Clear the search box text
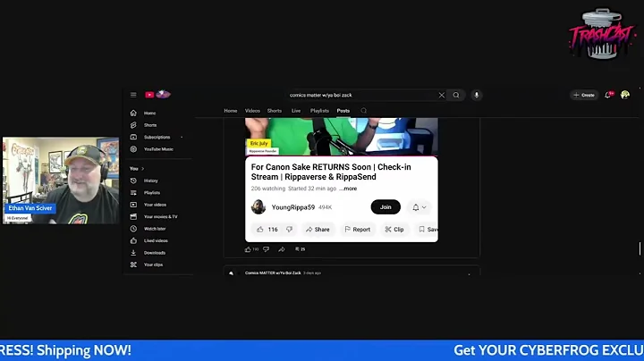Screen dimensions: 644x361 (442, 96)
